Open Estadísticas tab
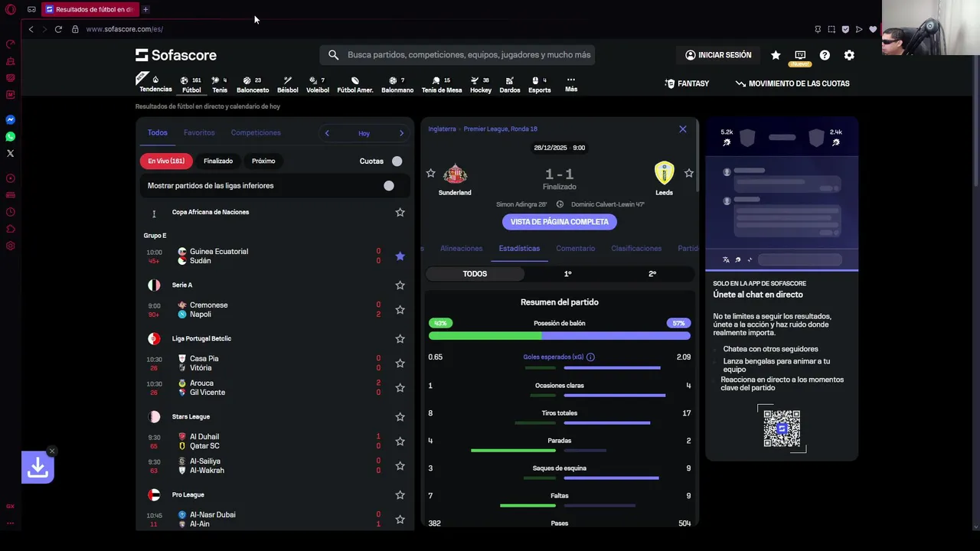Image resolution: width=980 pixels, height=551 pixels. tap(519, 248)
